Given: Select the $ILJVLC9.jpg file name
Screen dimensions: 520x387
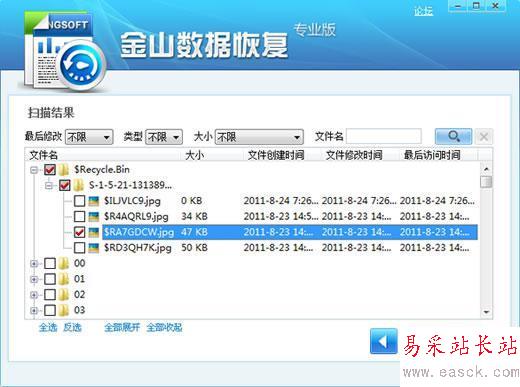Looking at the screenshot, I should [x=132, y=201].
